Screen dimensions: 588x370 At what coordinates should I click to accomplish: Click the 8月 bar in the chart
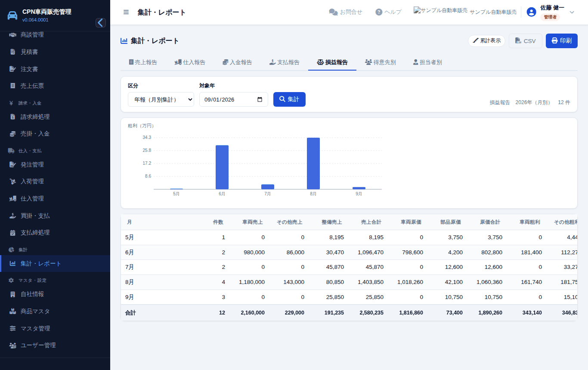click(313, 163)
